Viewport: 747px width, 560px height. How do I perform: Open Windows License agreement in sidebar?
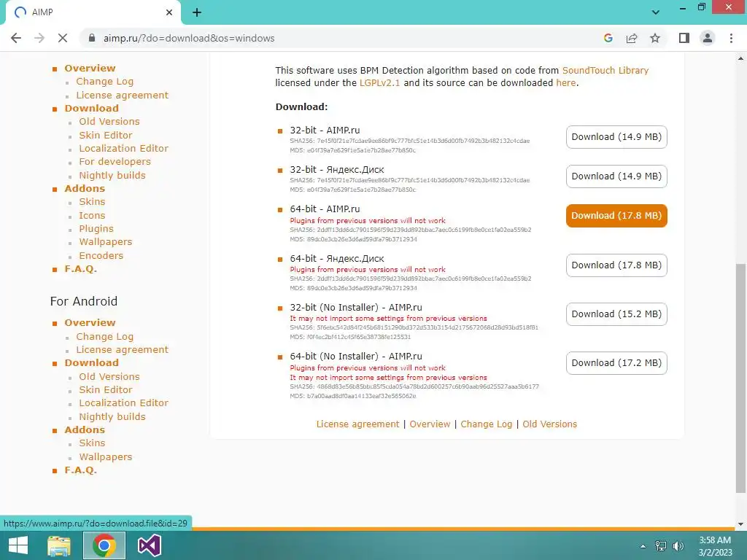pos(123,96)
